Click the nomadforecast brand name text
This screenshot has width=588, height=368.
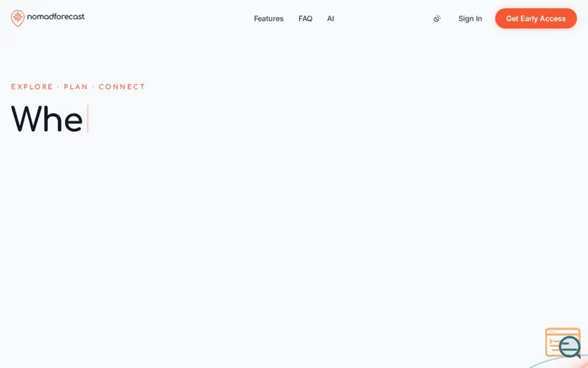point(56,16)
